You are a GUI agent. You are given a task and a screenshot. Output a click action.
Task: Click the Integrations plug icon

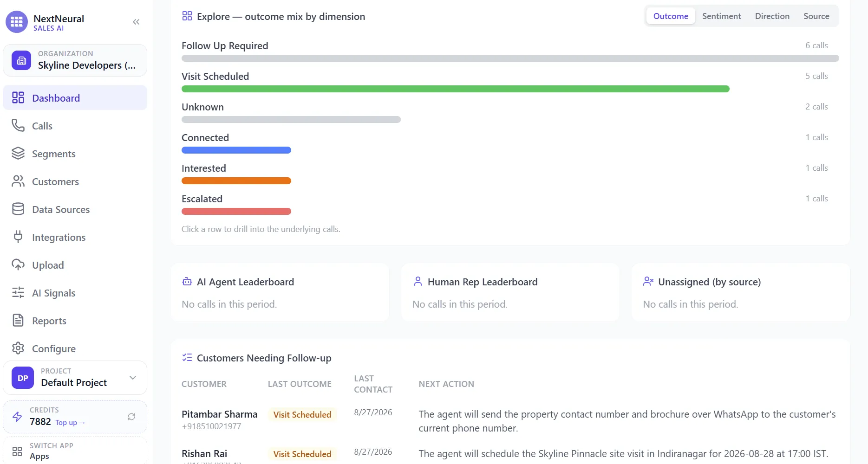click(x=18, y=237)
